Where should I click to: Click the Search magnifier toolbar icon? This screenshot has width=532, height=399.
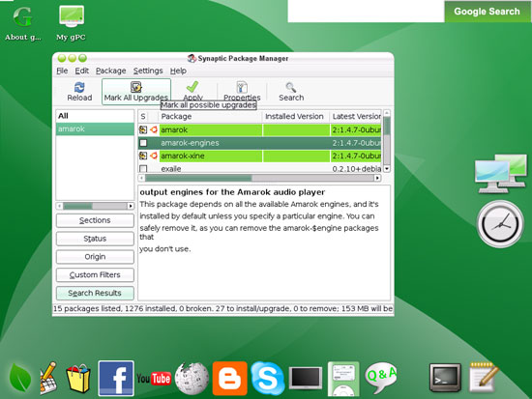(x=291, y=88)
